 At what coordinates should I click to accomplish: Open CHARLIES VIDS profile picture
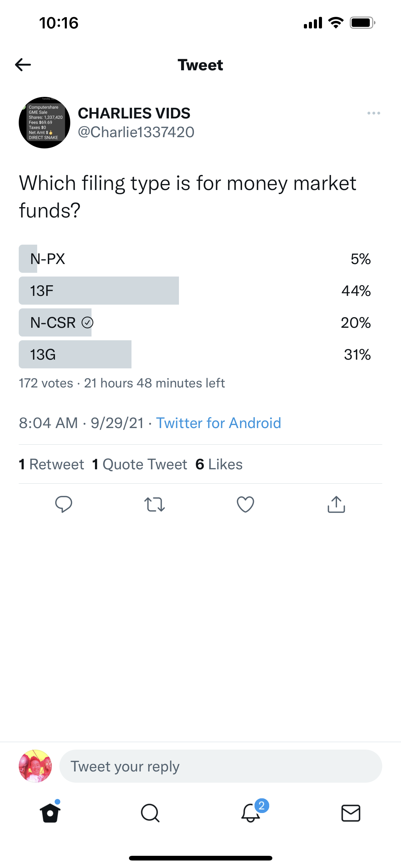(44, 123)
